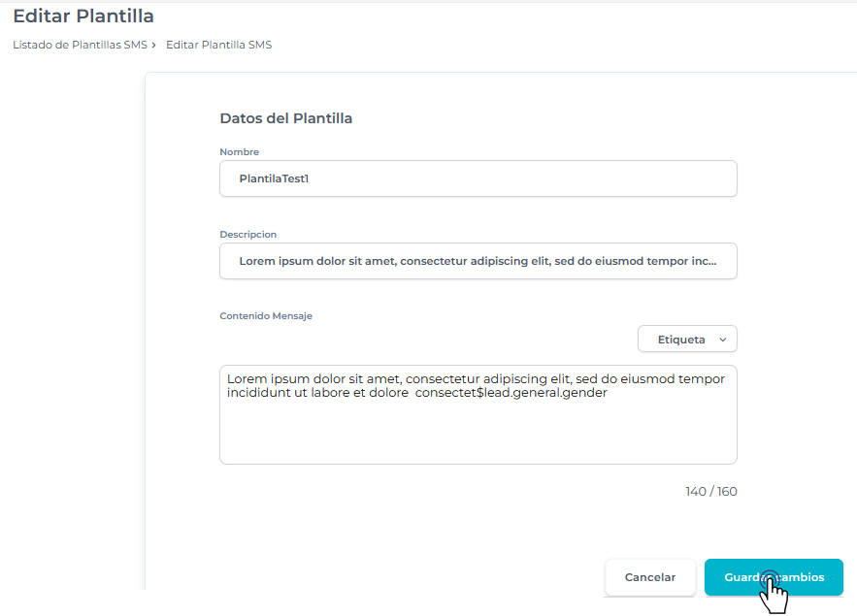Click Guardar cambios button
The image size is (857, 616).
(774, 577)
